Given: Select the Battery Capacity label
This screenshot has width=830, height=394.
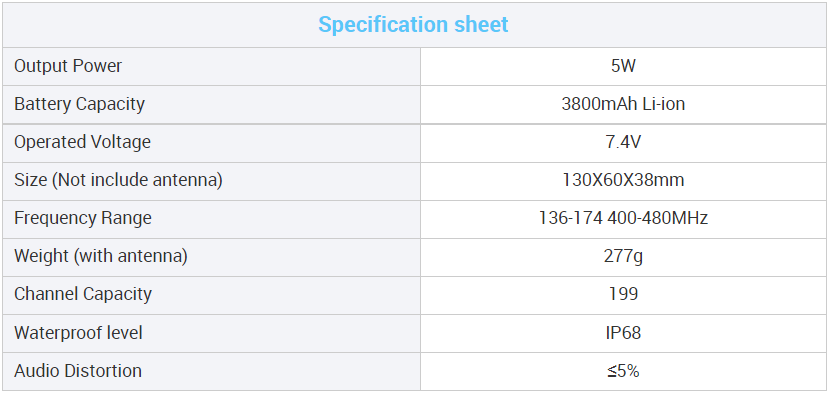Looking at the screenshot, I should [x=79, y=104].
